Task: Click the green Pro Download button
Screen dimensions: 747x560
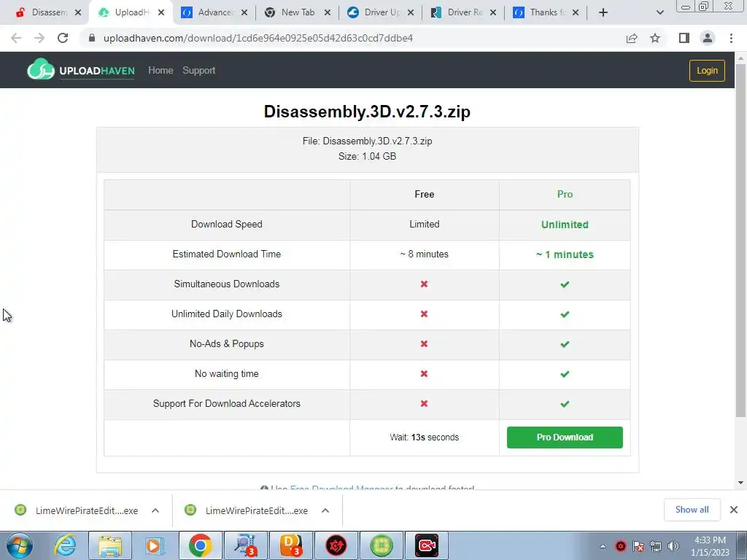Action: (x=565, y=437)
